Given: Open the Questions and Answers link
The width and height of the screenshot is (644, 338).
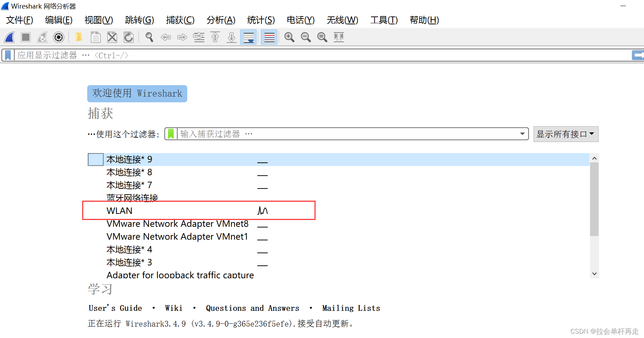Looking at the screenshot, I should [x=252, y=308].
